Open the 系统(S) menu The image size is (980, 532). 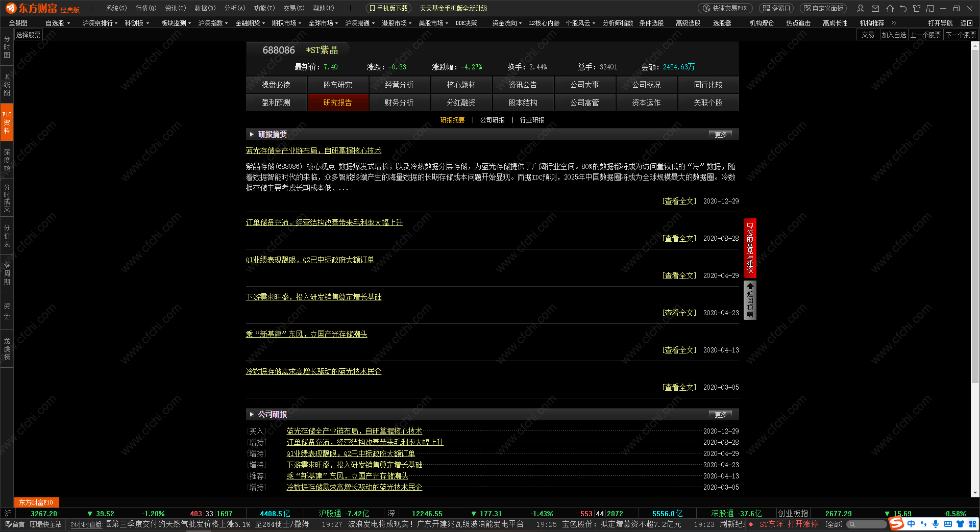point(116,8)
